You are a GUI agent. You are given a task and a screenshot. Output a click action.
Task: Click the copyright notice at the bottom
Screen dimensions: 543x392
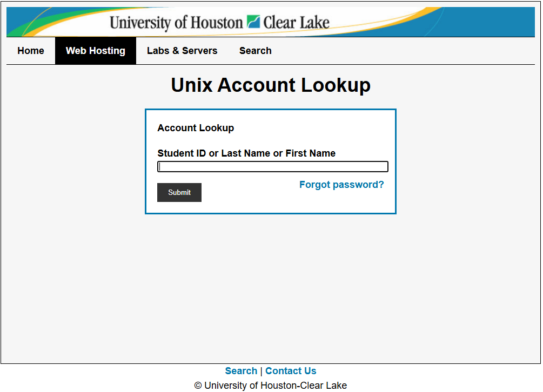(x=270, y=385)
